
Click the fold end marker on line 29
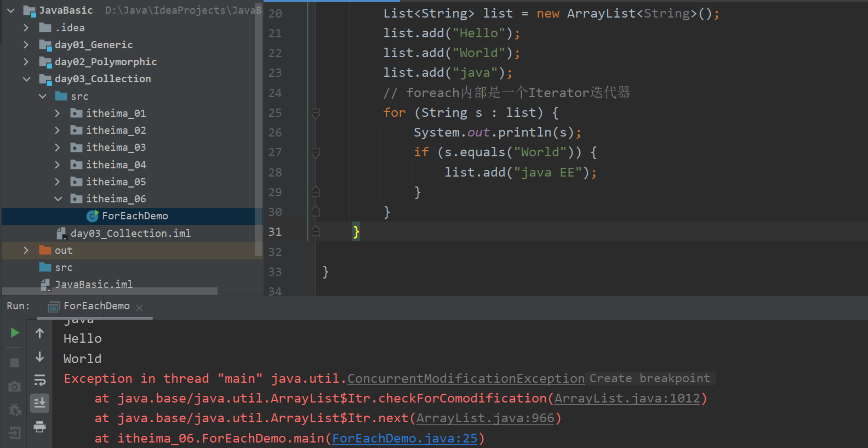tap(316, 192)
